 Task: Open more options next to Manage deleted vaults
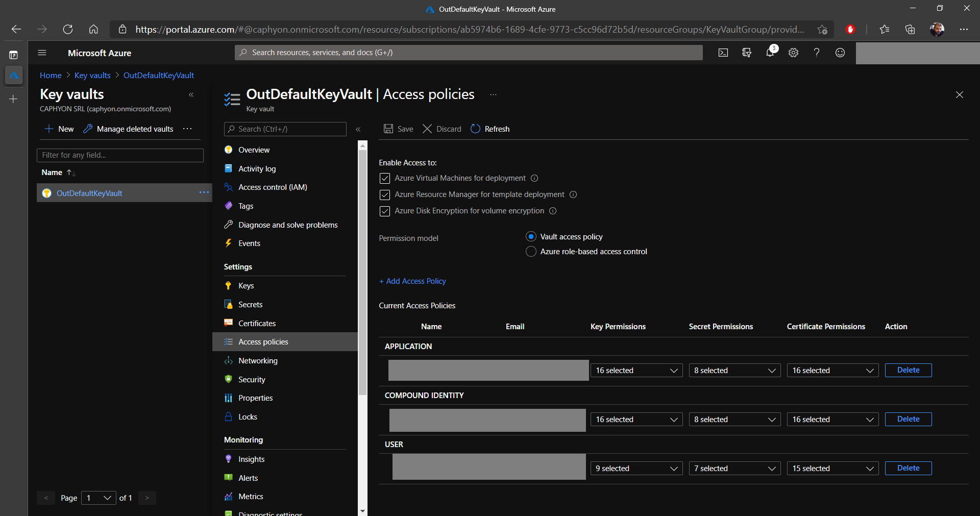point(187,129)
